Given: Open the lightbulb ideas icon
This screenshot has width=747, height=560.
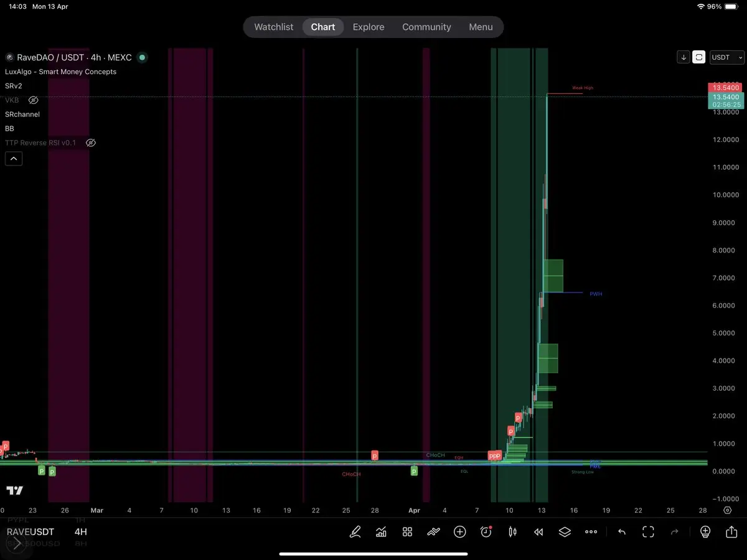Looking at the screenshot, I should (x=705, y=532).
